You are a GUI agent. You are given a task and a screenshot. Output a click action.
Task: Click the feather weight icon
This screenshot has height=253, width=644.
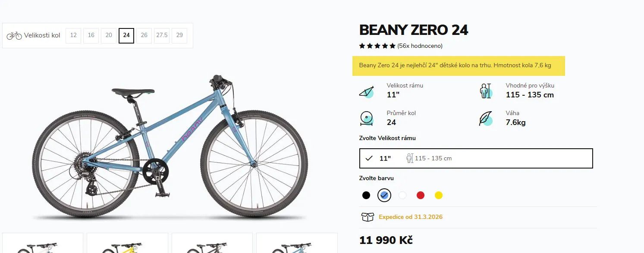pyautogui.click(x=486, y=119)
